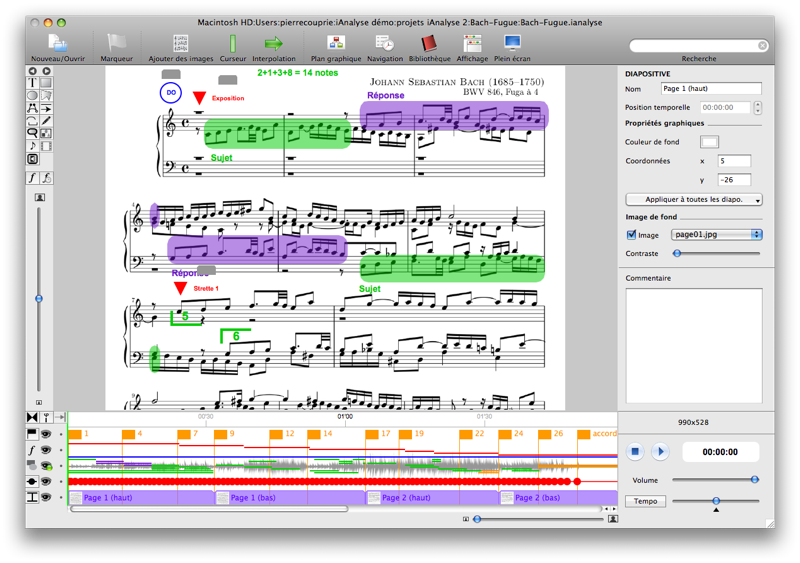Viewport: 800px width, 563px height.
Task: Select the speech bubble tool
Action: (32, 133)
